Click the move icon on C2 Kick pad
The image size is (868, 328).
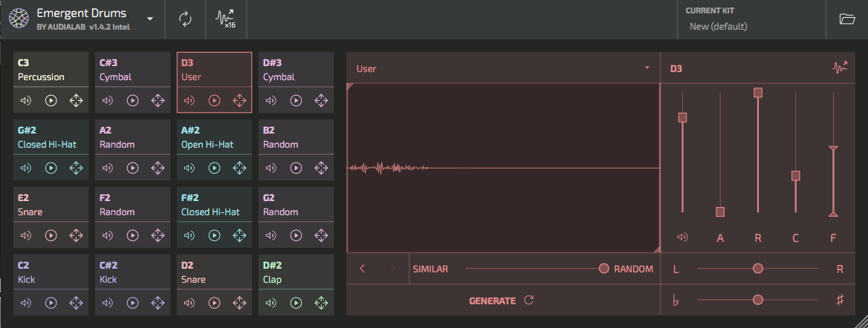pos(76,303)
